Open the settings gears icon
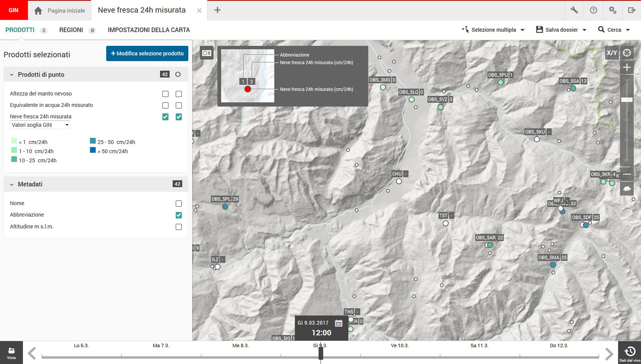This screenshot has width=641, height=364. click(x=612, y=10)
